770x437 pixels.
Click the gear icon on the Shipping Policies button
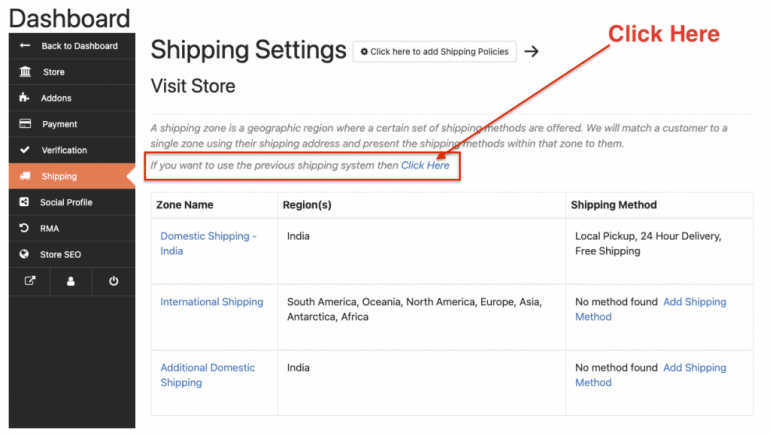364,52
